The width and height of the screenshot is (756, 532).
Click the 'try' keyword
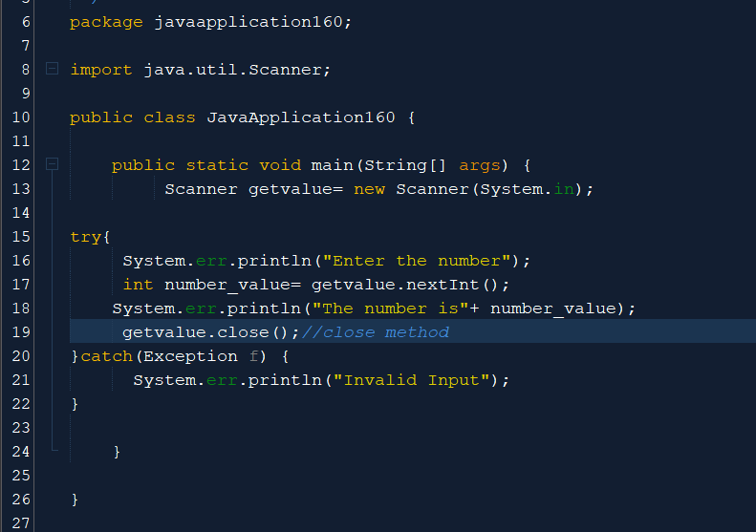(85, 238)
